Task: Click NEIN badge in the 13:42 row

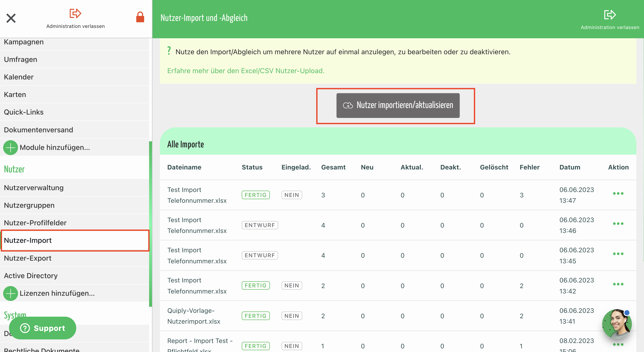Action: pyautogui.click(x=291, y=285)
